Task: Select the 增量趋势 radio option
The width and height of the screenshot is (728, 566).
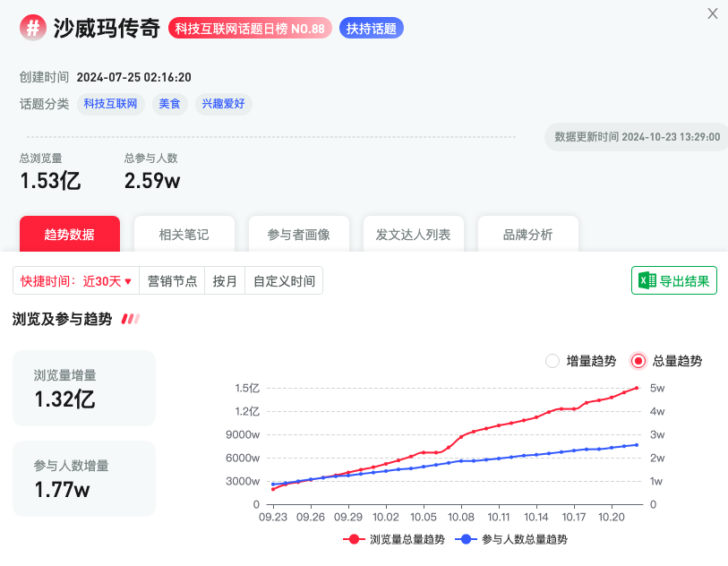Action: [552, 361]
